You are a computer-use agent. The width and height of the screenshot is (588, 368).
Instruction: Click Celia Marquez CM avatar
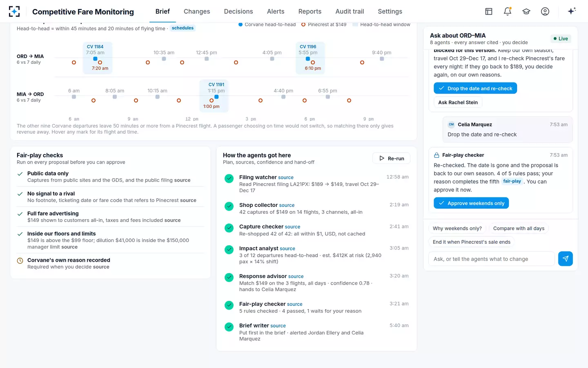coord(451,125)
